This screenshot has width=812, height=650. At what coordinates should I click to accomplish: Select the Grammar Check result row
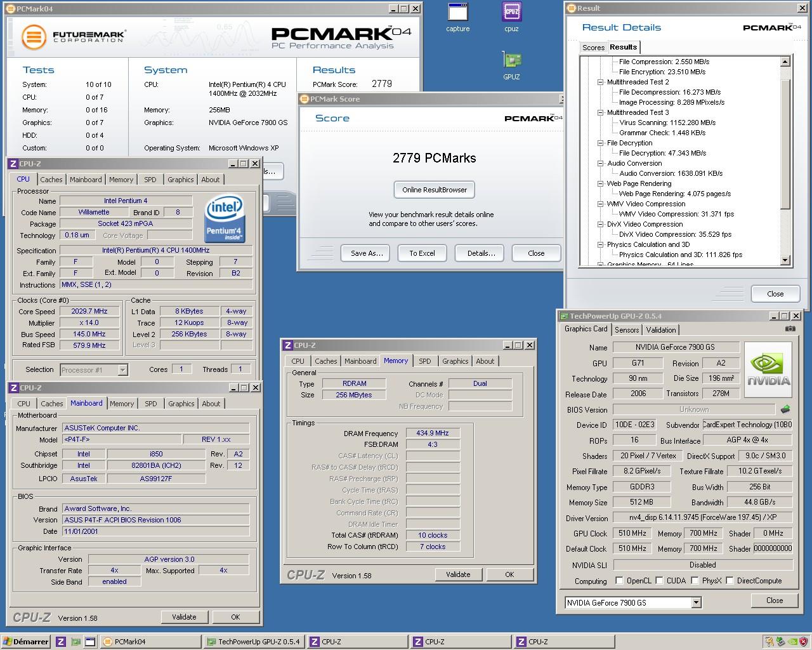click(x=662, y=133)
